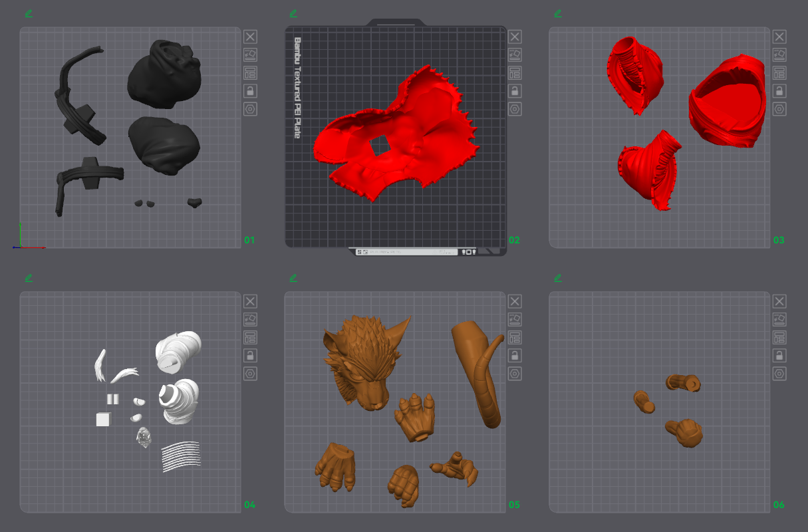Click the plate number label "03"
Screen dimensions: 808x532
coord(779,240)
